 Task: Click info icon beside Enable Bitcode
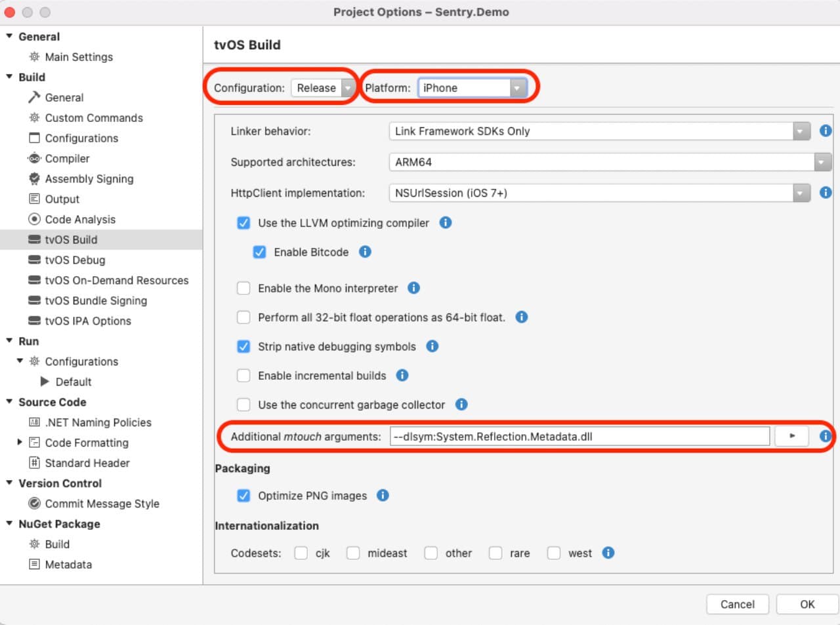[365, 251]
